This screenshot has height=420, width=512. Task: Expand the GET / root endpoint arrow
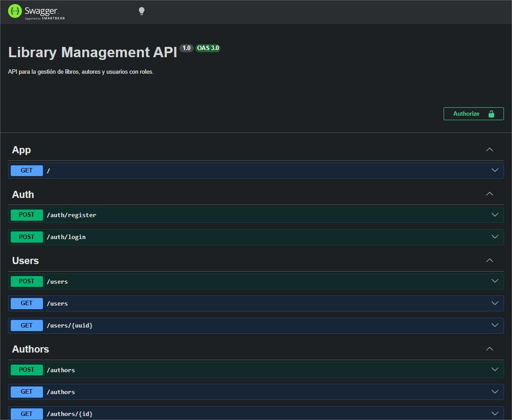click(x=495, y=170)
